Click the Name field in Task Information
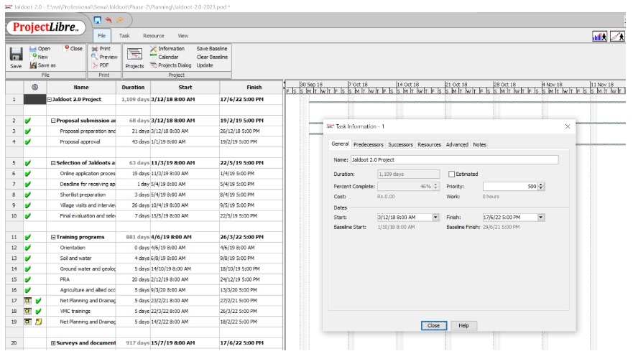Viewport: 633px width, 364px height. [x=455, y=160]
